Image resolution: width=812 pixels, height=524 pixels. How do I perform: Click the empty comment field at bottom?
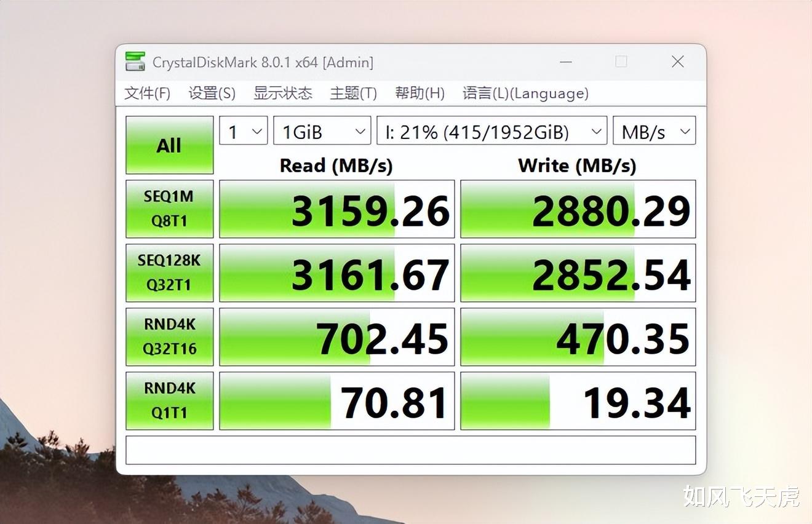click(x=411, y=450)
